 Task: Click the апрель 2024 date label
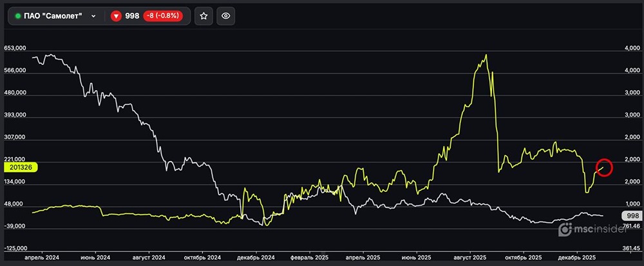click(x=42, y=257)
